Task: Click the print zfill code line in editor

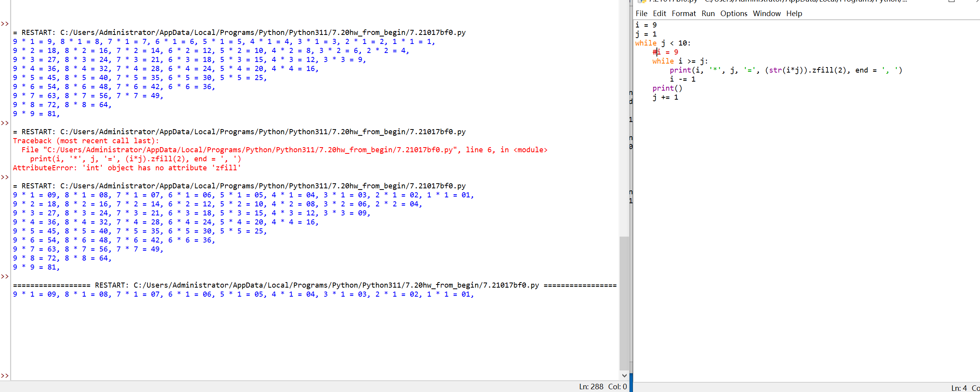Action: pyautogui.click(x=786, y=70)
